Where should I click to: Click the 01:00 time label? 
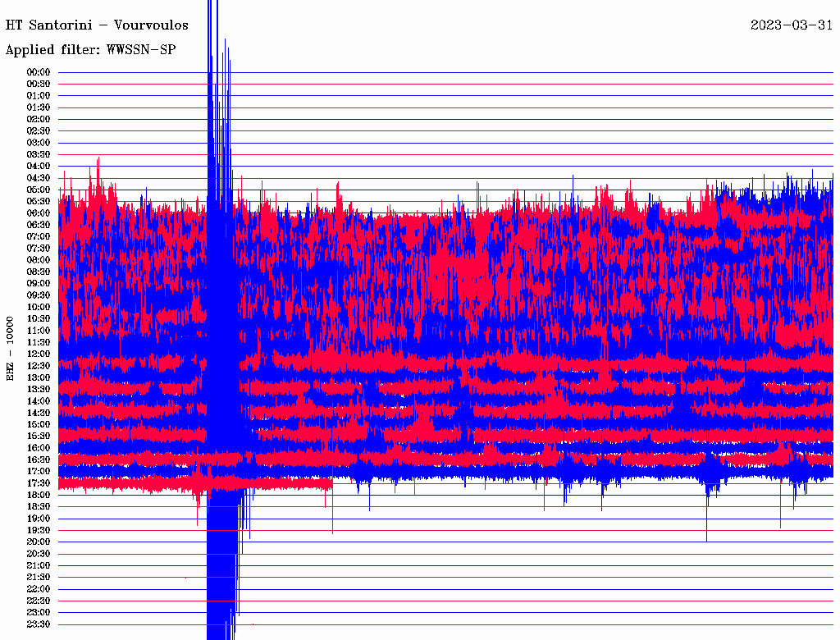tap(39, 95)
